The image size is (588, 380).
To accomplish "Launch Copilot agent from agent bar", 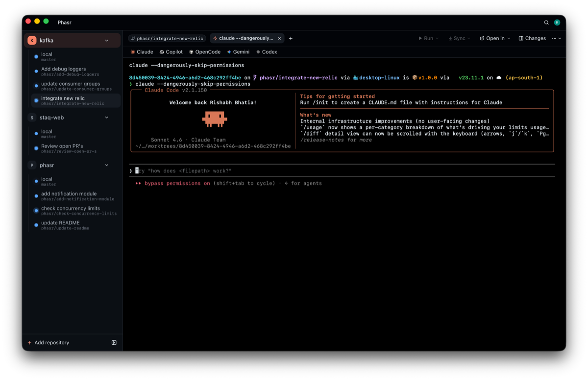I will click(x=171, y=52).
